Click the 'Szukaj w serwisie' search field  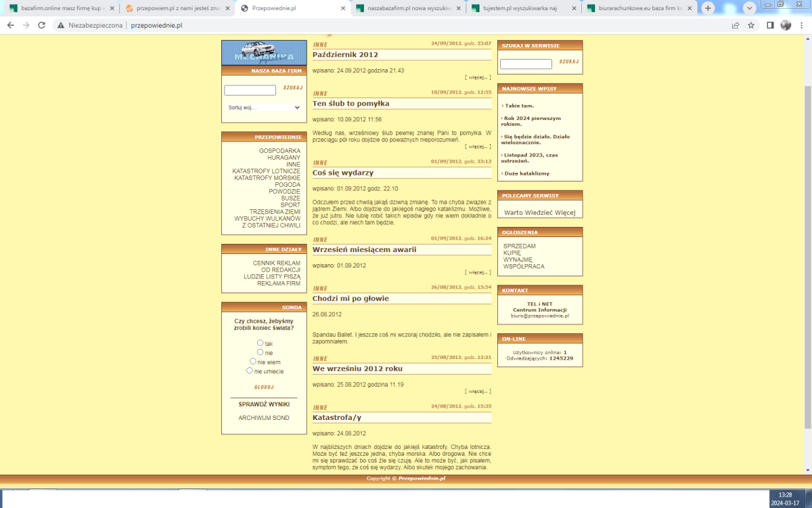(x=526, y=64)
